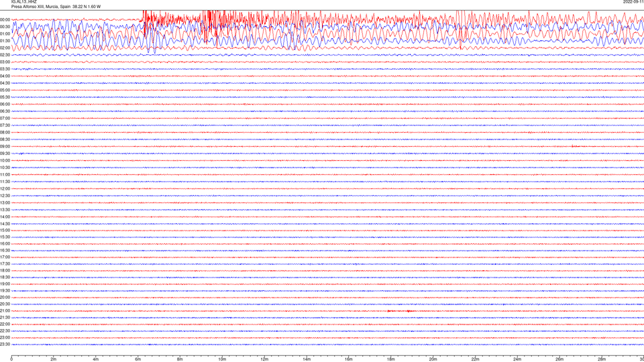644x362 pixels.
Task: Click the 18m tick on time axis
Action: point(390,359)
